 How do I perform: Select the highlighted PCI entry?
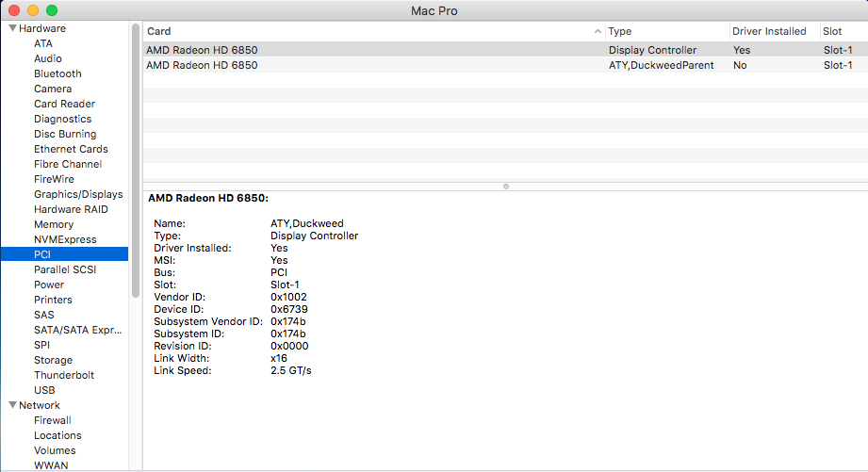tap(65, 254)
